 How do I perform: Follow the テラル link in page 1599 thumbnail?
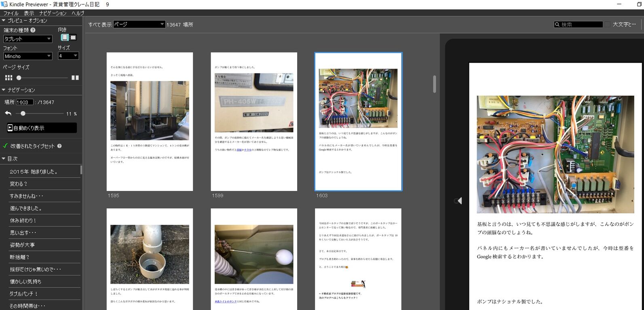click(247, 150)
